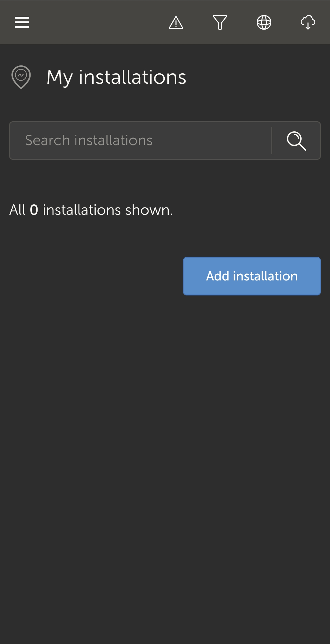330x644 pixels.
Task: Click the installations location pin icon
Action: (x=21, y=77)
